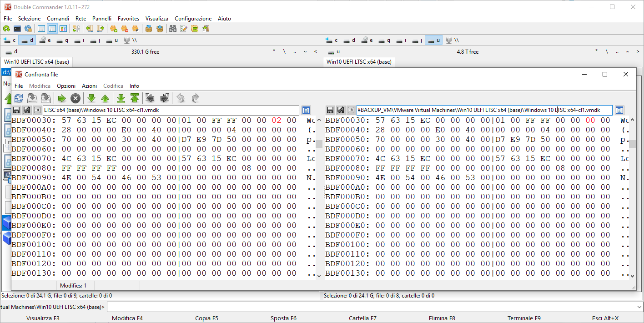Open the left panel drive d dropdown
The image size is (644, 323).
pyautogui.click(x=12, y=52)
